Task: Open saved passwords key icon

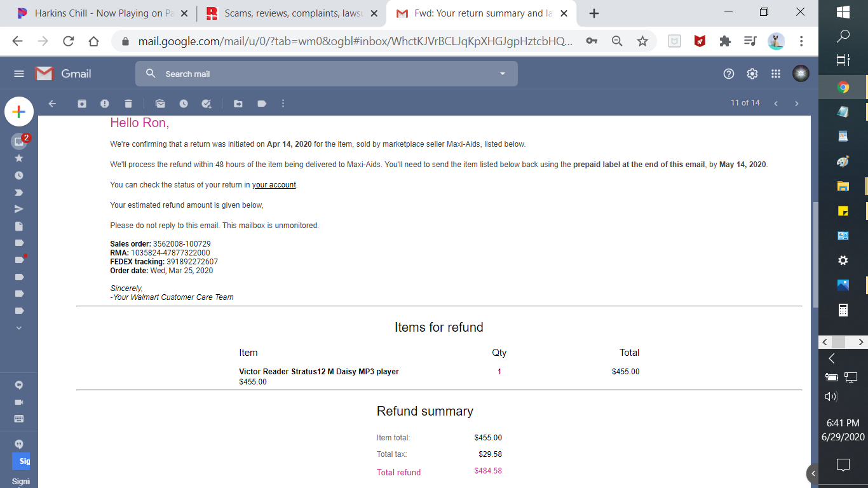Action: coord(592,41)
